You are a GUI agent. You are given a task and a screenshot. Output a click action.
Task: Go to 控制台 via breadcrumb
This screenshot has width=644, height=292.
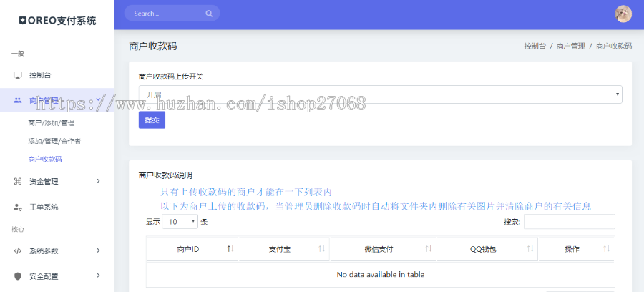(535, 46)
